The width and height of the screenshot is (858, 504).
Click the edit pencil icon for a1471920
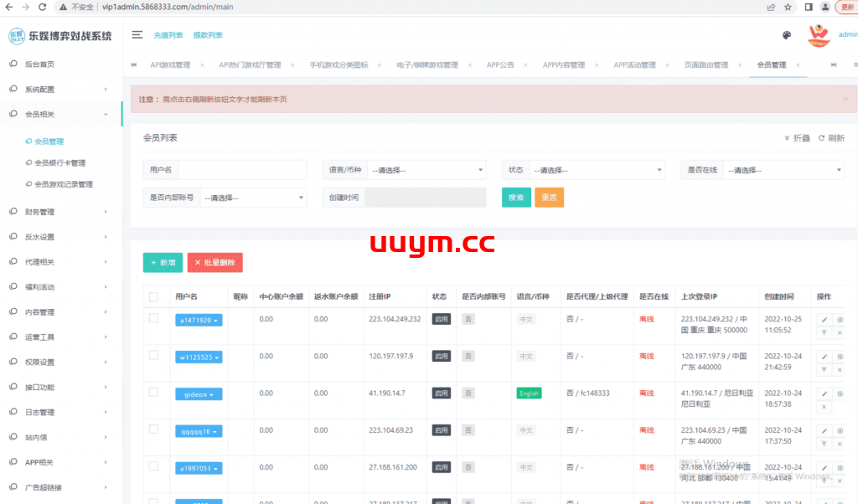[x=824, y=320]
